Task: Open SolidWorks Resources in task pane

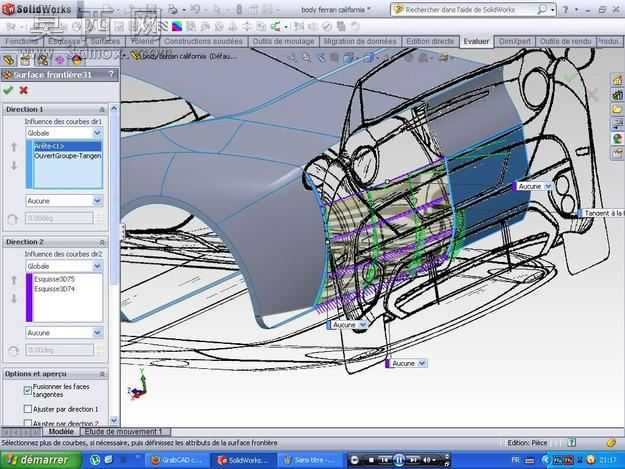Action: point(617,80)
